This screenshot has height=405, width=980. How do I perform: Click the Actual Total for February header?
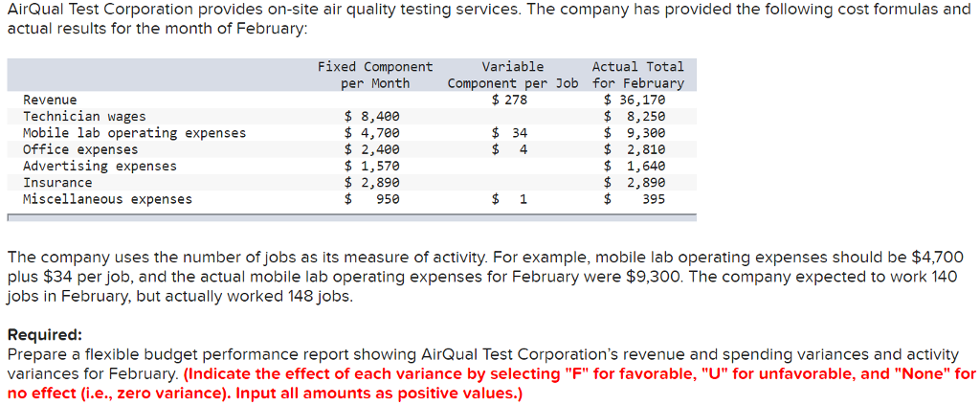tap(637, 75)
